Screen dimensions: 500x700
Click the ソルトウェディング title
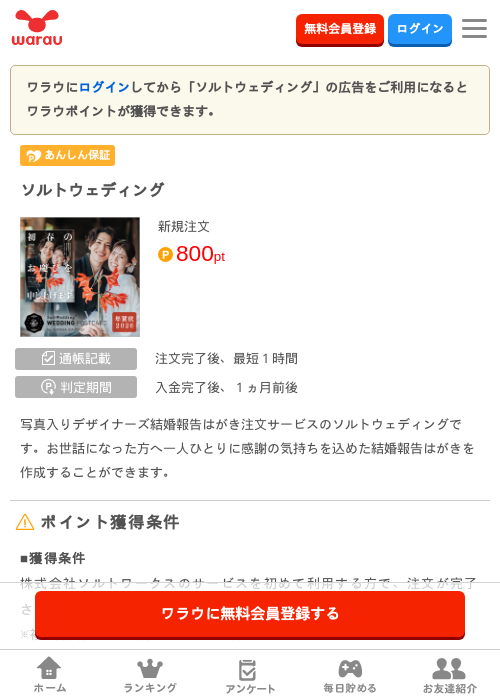tap(93, 190)
